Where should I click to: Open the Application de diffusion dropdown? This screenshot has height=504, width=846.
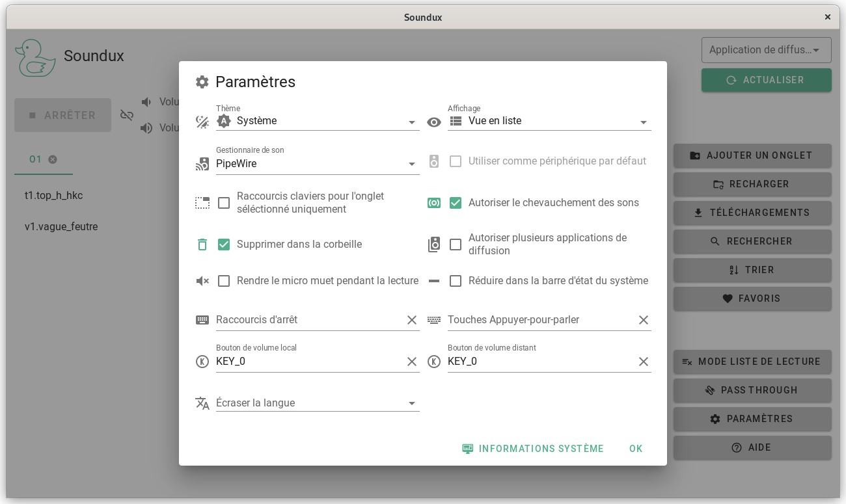pos(767,50)
